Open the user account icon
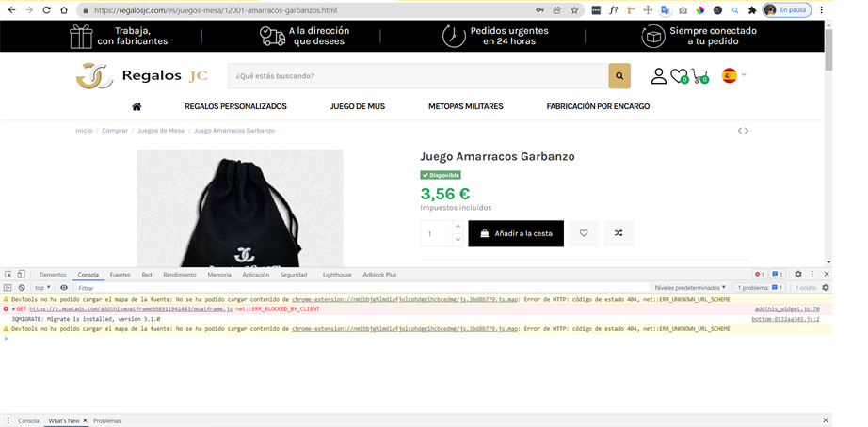This screenshot has width=868, height=427. [659, 76]
